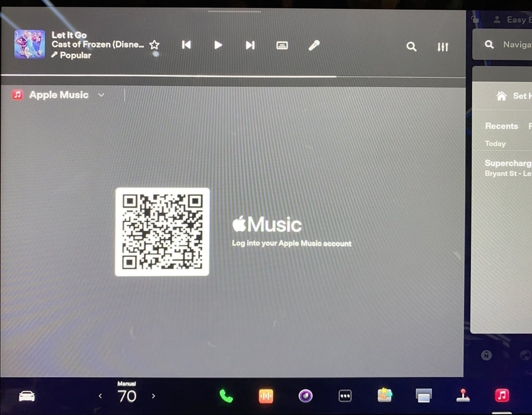Click the Apple Music login QR code
532x415 pixels.
point(162,232)
